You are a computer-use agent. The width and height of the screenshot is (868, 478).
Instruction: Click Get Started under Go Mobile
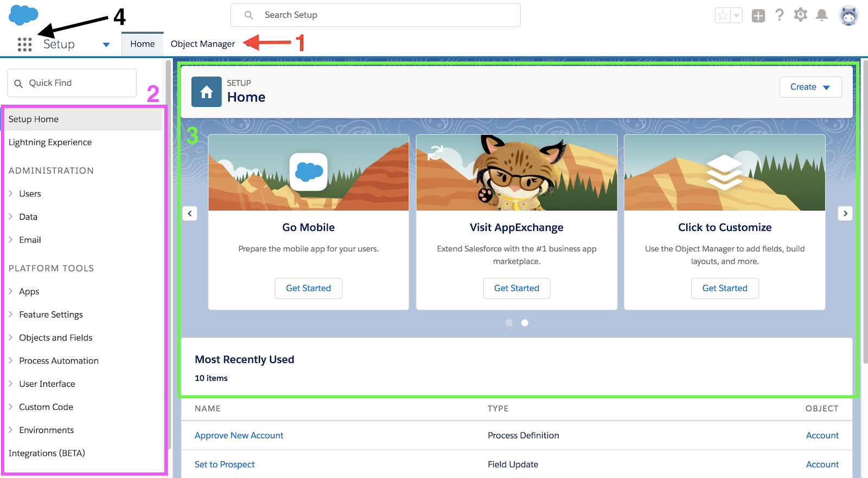308,288
